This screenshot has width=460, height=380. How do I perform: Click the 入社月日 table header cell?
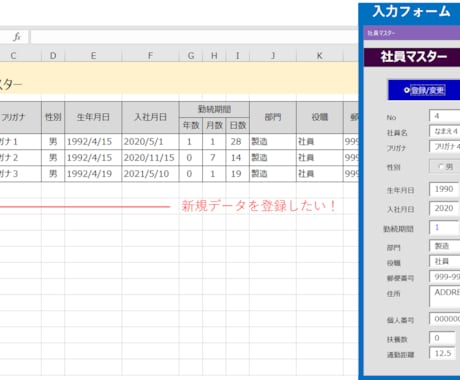[150, 117]
